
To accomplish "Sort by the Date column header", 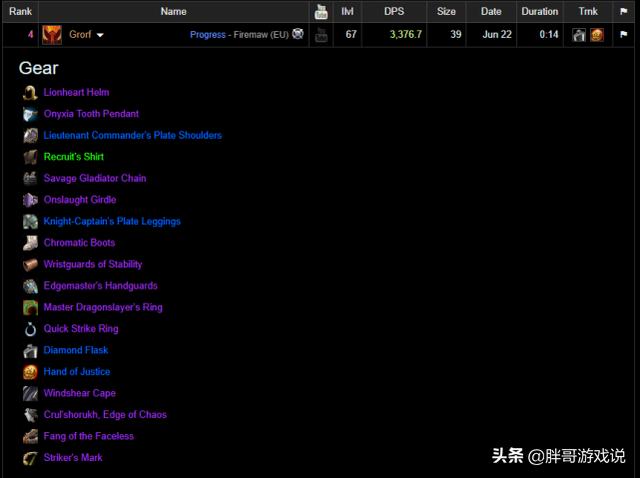I will tap(491, 12).
